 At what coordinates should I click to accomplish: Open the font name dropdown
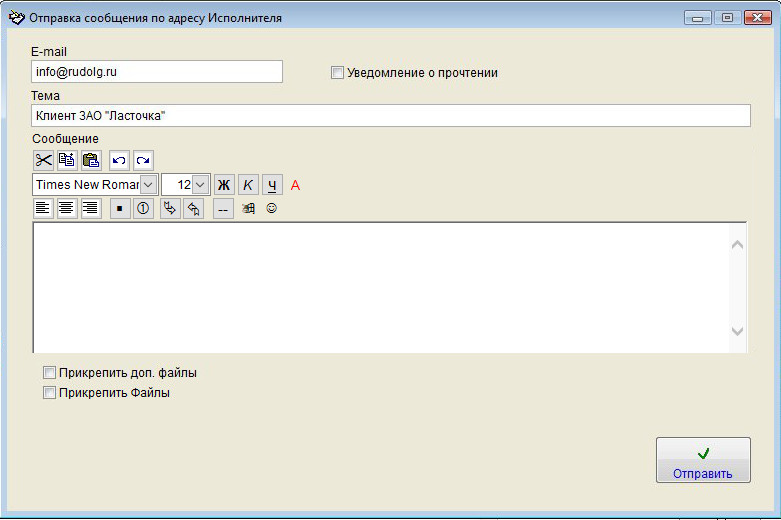tap(148, 185)
